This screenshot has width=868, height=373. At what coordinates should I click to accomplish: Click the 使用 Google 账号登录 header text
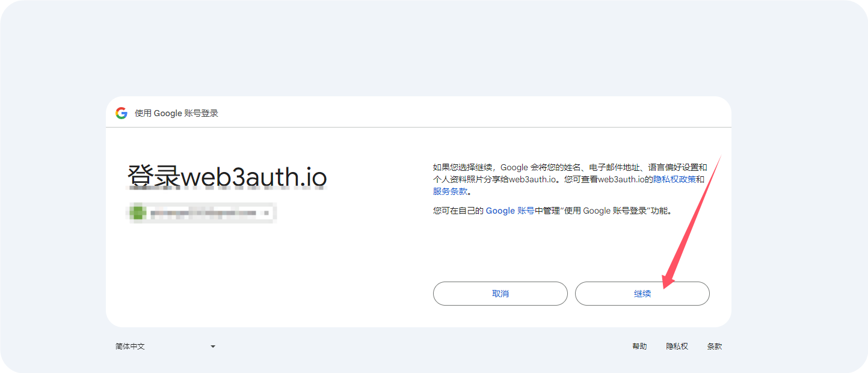point(176,113)
